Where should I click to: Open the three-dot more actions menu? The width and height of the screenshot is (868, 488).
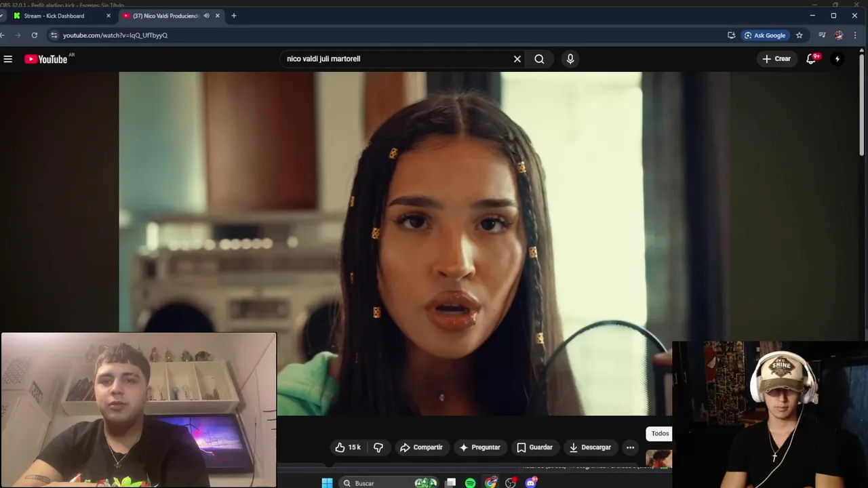630,447
